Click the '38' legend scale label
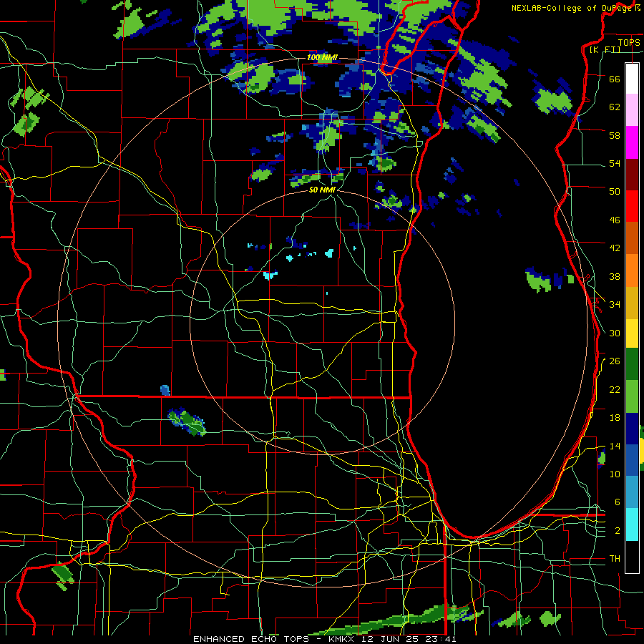The height and width of the screenshot is (644, 644). [x=615, y=276]
